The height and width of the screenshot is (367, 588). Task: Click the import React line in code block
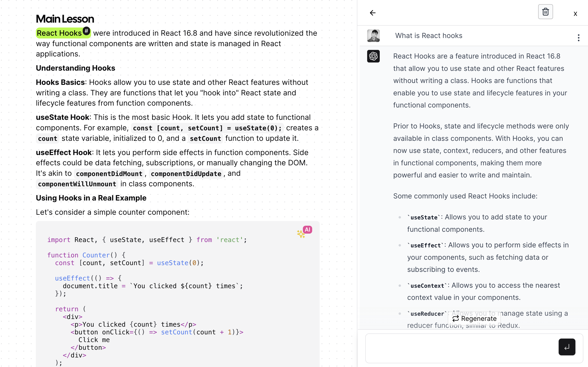tap(147, 240)
